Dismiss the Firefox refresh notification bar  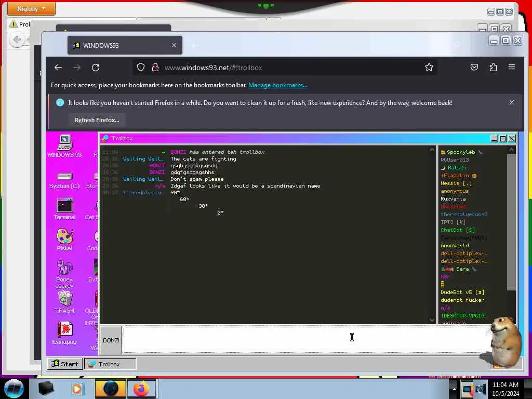click(512, 102)
